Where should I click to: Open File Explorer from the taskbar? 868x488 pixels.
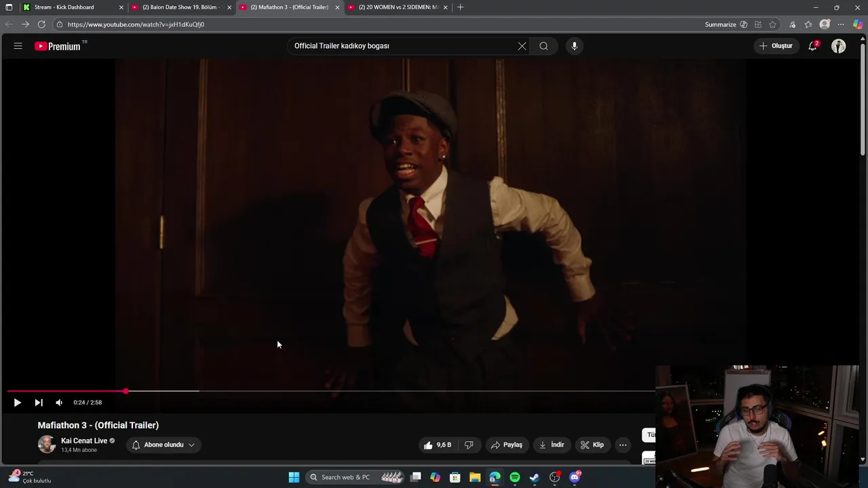pos(475,477)
